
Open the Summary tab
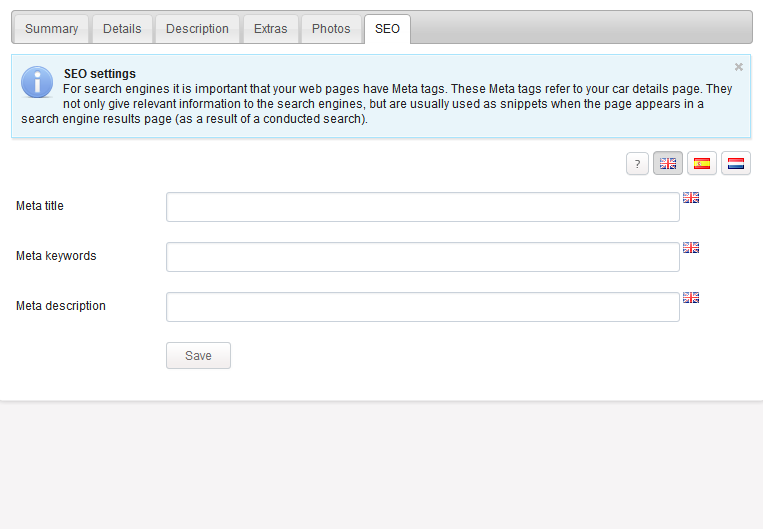(52, 29)
